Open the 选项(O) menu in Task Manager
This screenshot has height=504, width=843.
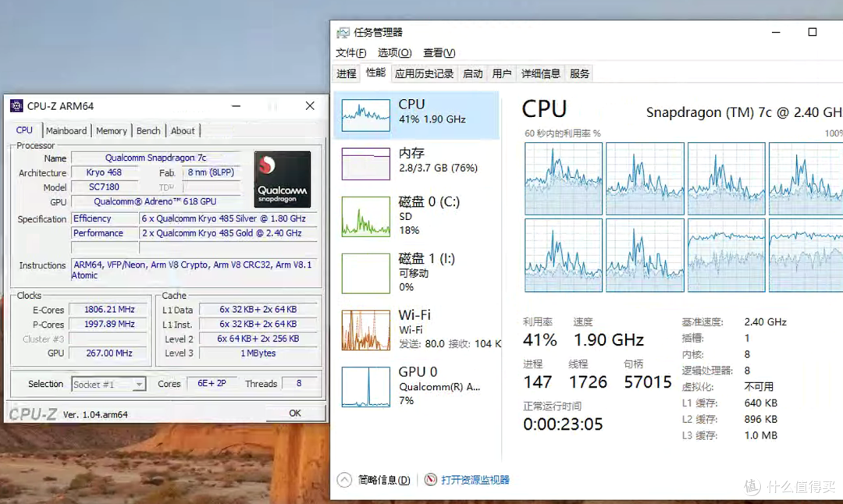395,52
